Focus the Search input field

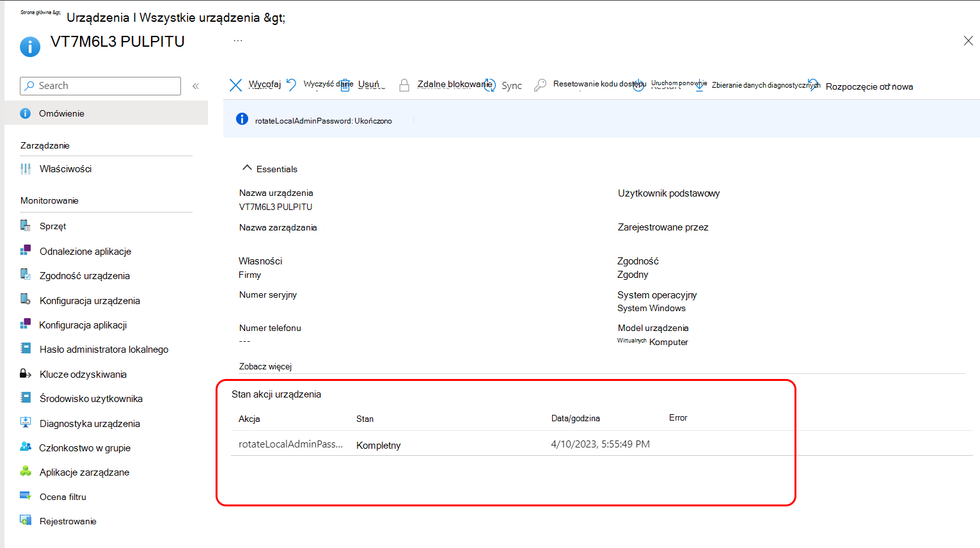click(x=100, y=86)
